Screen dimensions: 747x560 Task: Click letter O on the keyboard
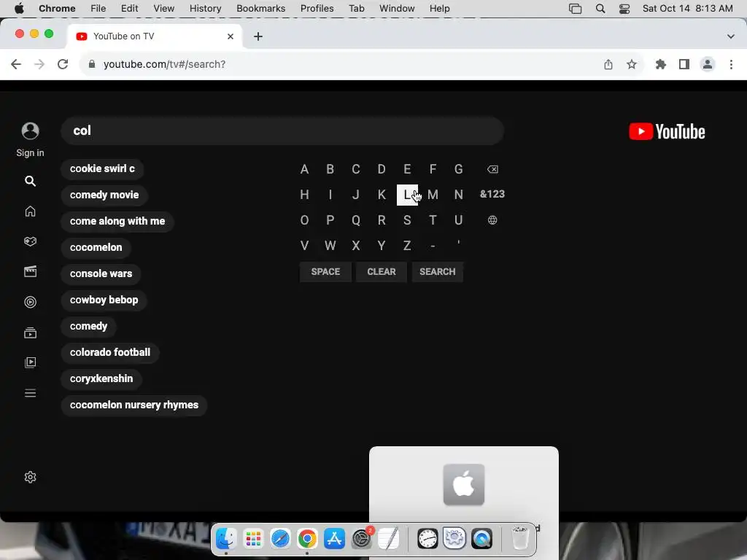coord(304,220)
